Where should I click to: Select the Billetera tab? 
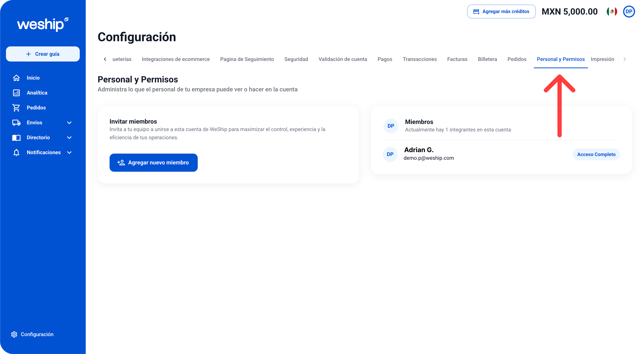487,59
